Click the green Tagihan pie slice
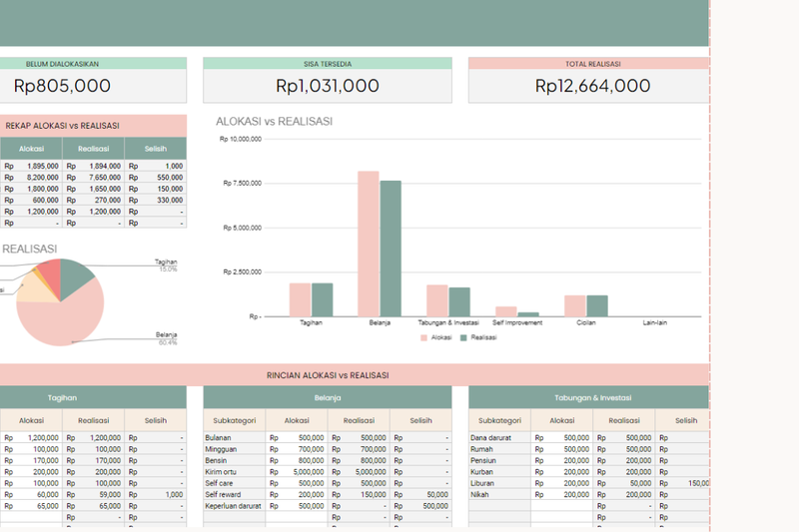 (74, 277)
